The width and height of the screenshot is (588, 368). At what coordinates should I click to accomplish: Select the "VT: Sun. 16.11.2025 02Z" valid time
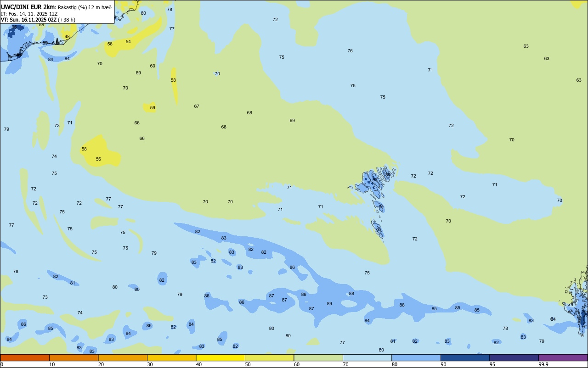pyautogui.click(x=28, y=20)
